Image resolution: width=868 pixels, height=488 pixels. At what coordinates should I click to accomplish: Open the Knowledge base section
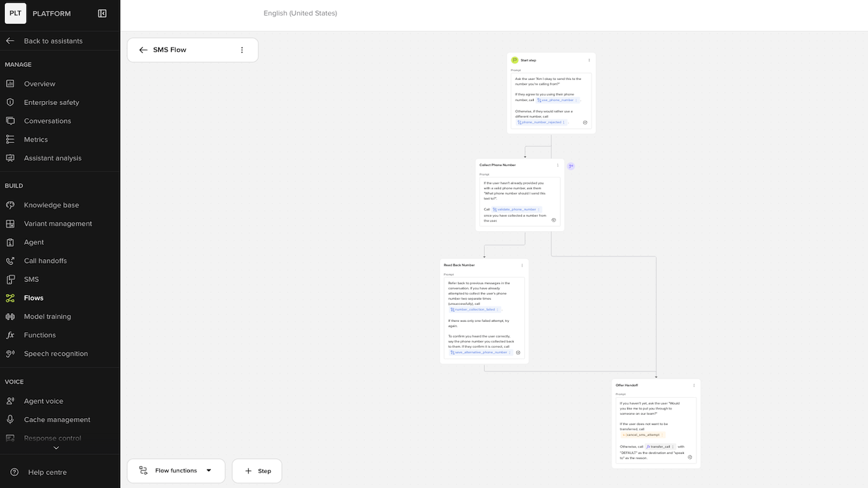[52, 205]
